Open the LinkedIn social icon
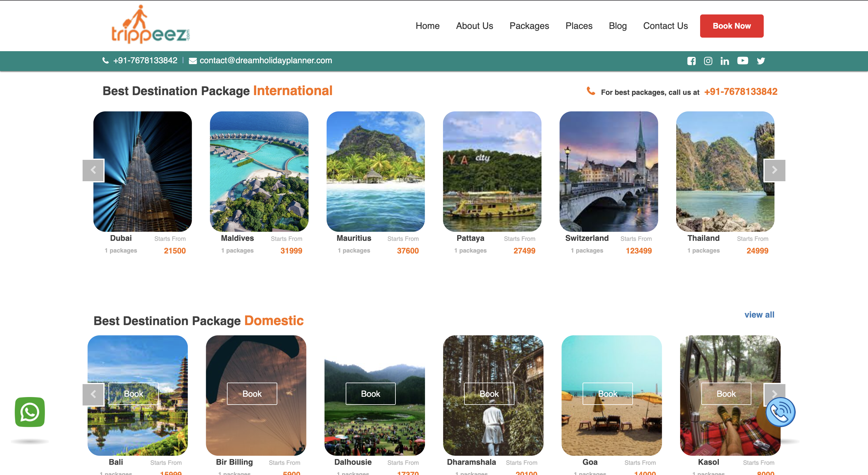Image resolution: width=868 pixels, height=475 pixels. coord(725,61)
